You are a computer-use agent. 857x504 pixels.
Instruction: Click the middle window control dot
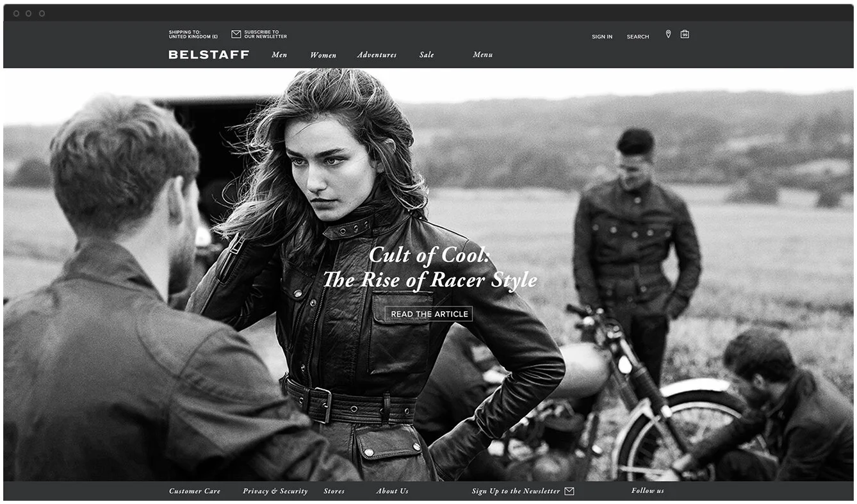pyautogui.click(x=29, y=13)
